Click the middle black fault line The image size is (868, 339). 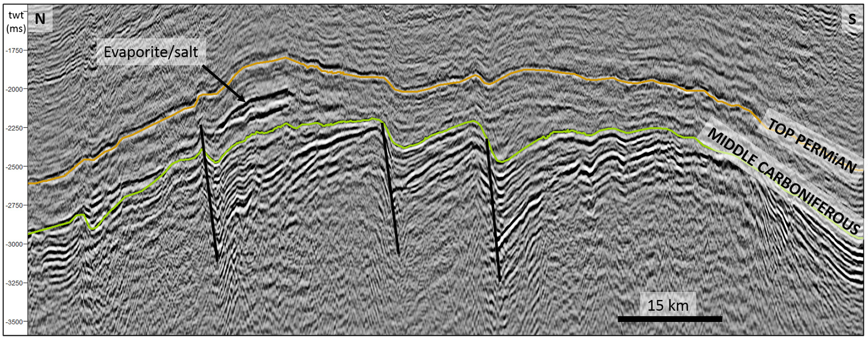click(390, 188)
